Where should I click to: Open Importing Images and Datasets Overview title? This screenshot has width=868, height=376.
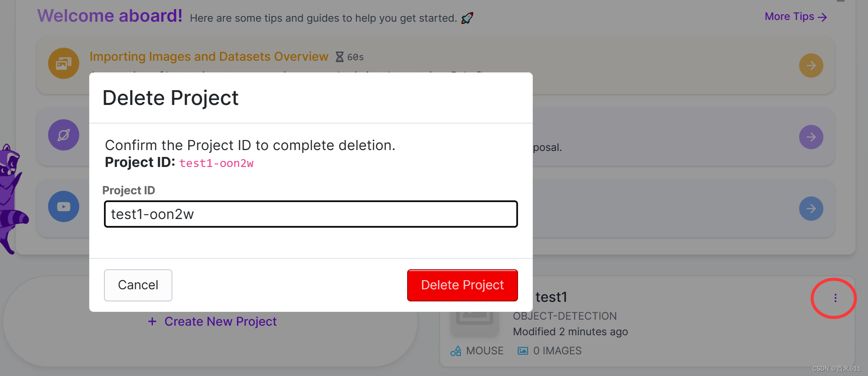pos(209,56)
